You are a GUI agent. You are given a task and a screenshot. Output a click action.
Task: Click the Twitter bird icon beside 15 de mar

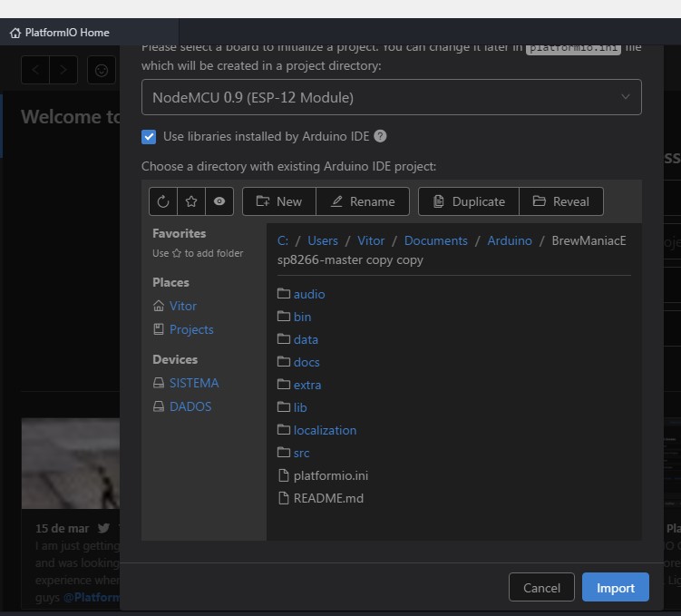pos(103,528)
